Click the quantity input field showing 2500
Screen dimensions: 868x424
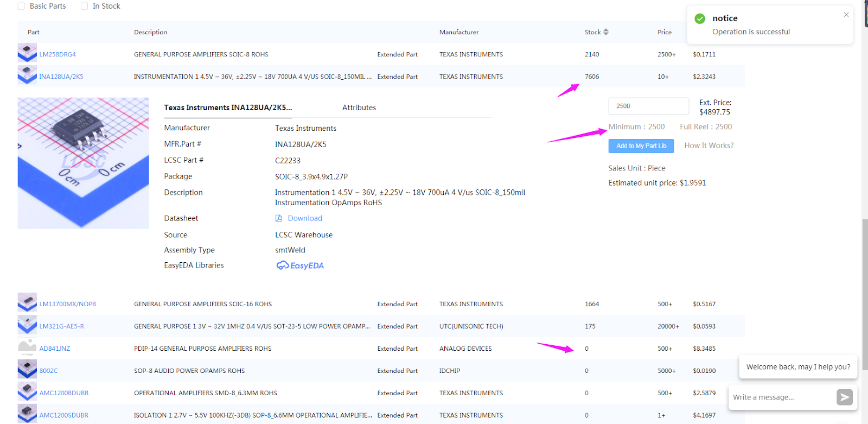649,106
